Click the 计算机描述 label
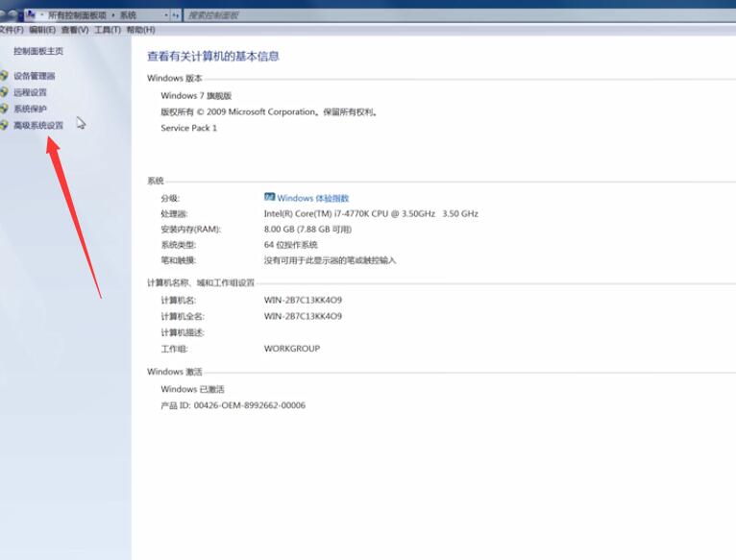The width and height of the screenshot is (736, 560). click(x=183, y=332)
